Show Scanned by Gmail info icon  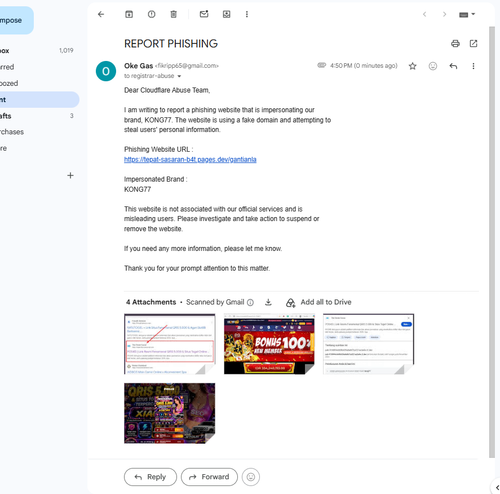pos(250,302)
